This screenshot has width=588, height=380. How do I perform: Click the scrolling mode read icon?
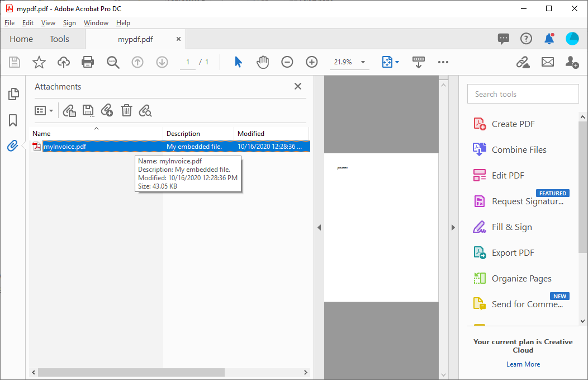click(419, 62)
